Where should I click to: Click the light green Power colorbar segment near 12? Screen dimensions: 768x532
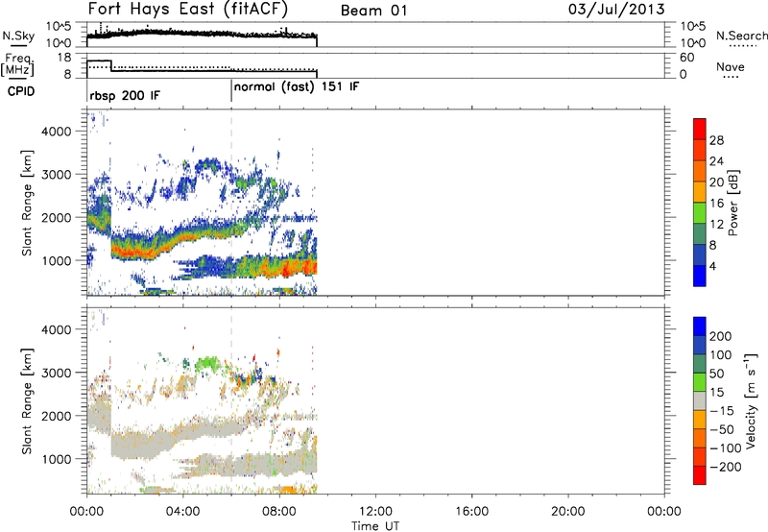click(700, 213)
